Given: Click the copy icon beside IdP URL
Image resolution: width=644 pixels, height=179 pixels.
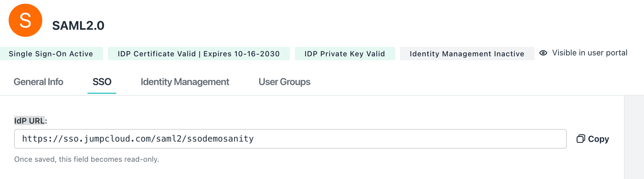Looking at the screenshot, I should 580,139.
